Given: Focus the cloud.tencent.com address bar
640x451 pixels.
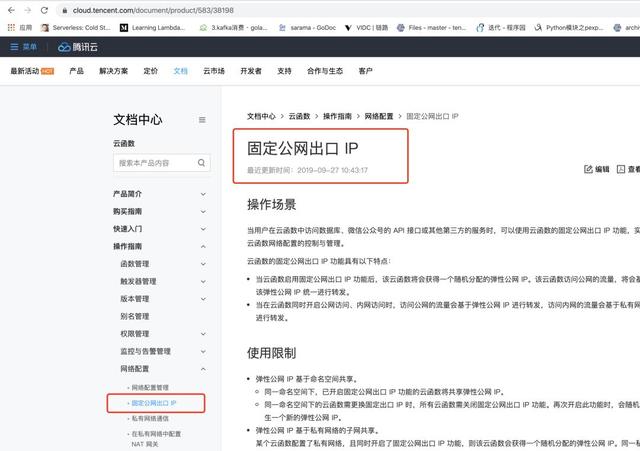Looking at the screenshot, I should [347, 10].
